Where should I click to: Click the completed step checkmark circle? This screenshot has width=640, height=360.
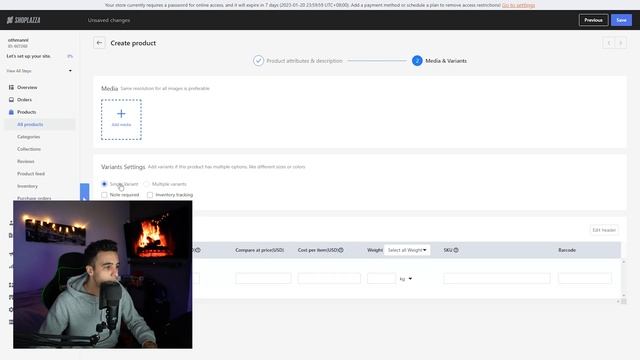258,61
